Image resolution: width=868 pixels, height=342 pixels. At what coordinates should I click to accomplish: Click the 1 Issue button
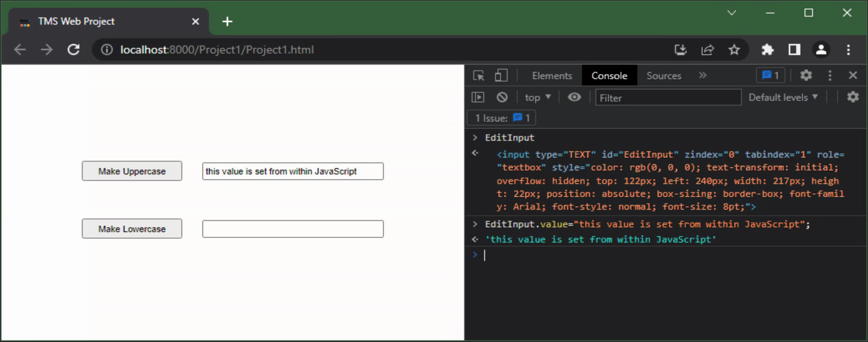(502, 118)
